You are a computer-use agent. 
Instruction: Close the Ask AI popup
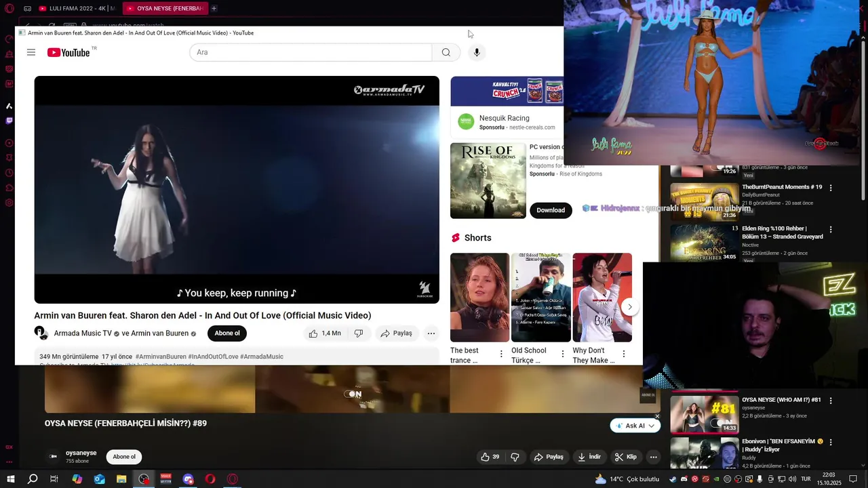657,416
